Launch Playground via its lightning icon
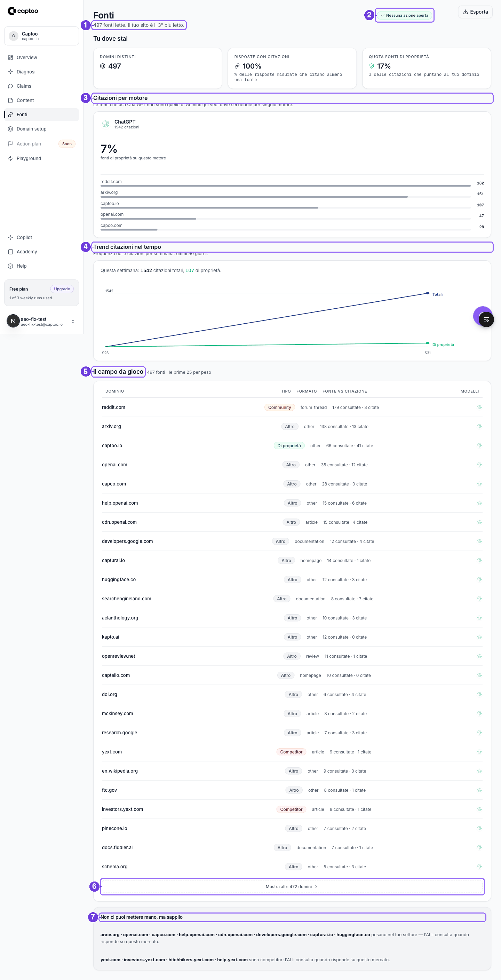 [10, 159]
